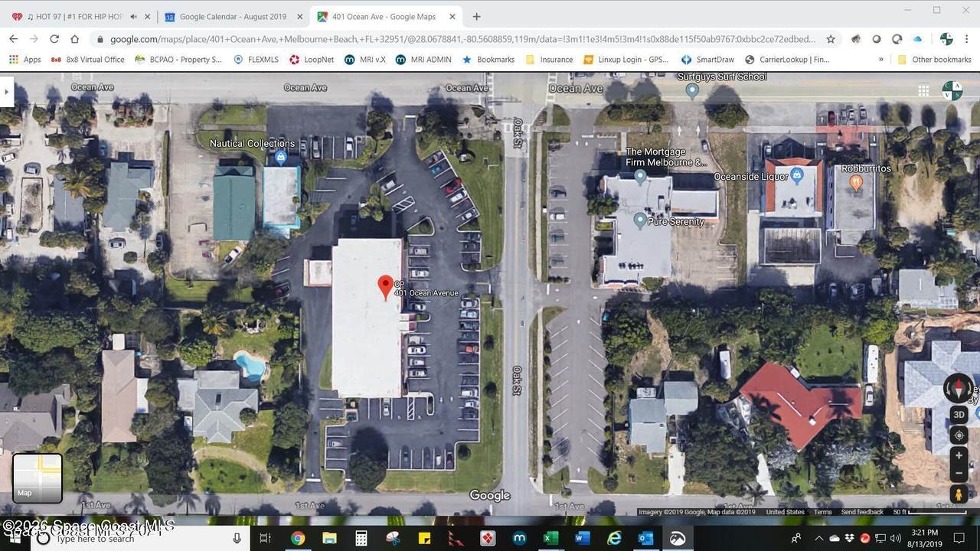Click the yellow Pegman Street View icon
The width and height of the screenshot is (980, 551).
[959, 495]
